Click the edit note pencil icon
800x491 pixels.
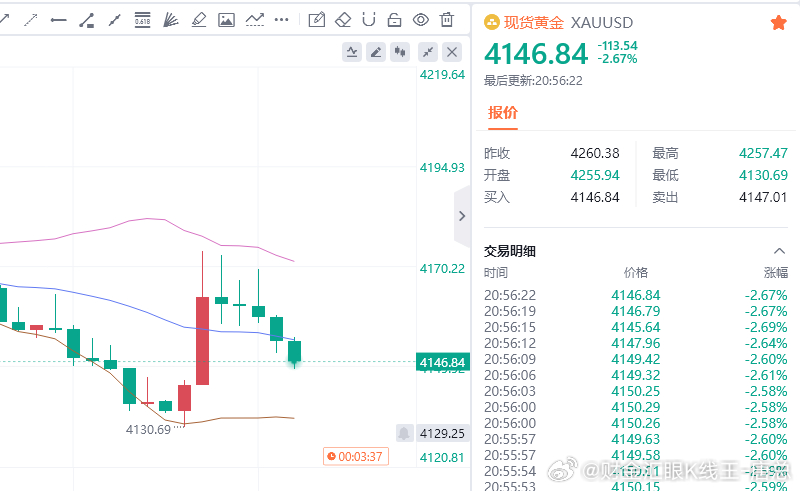317,20
